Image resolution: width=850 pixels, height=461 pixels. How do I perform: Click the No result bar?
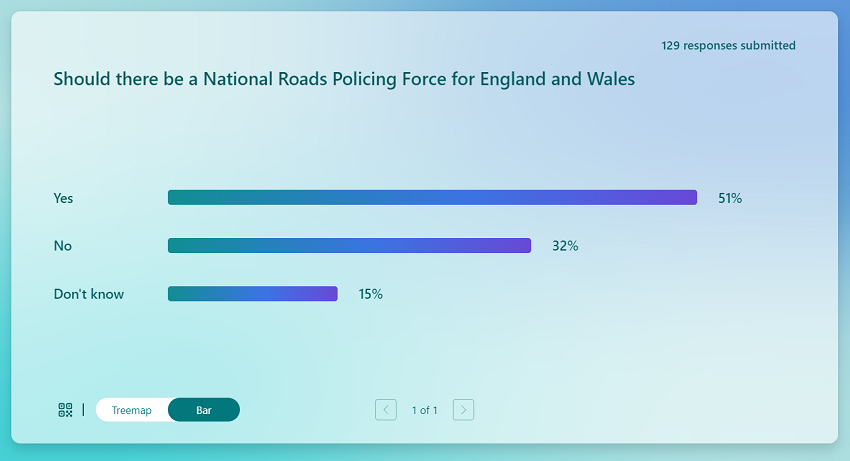[x=349, y=246]
